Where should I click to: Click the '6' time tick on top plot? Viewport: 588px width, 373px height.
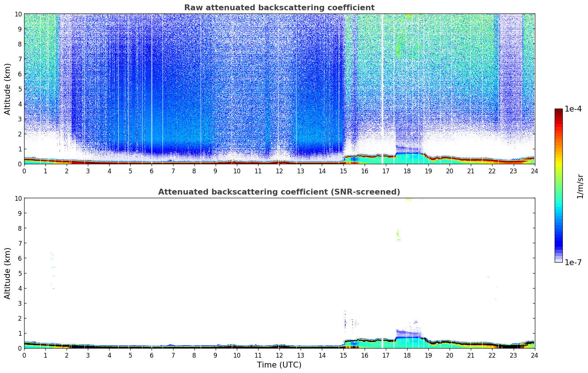click(152, 171)
